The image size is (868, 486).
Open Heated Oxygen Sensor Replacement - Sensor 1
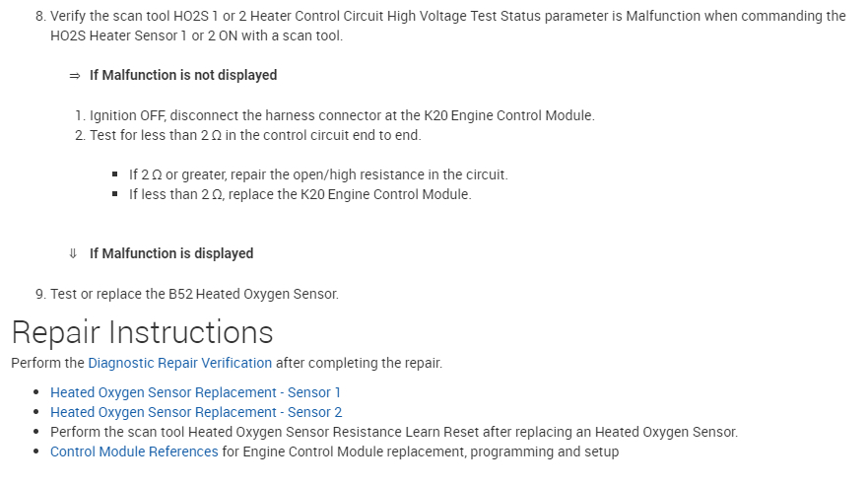(195, 392)
